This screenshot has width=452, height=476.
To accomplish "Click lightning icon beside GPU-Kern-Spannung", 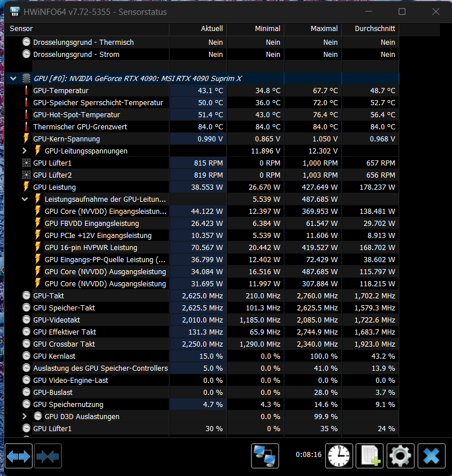I will tap(26, 139).
